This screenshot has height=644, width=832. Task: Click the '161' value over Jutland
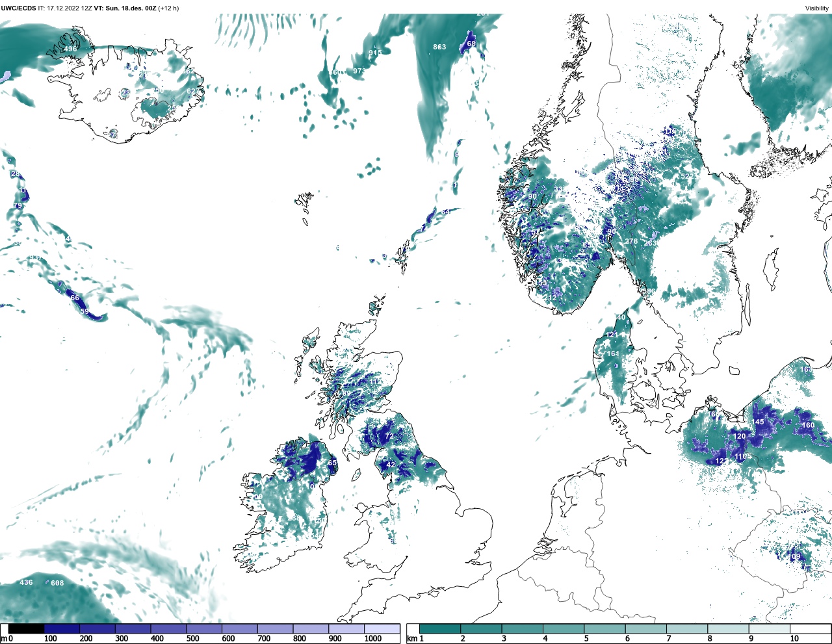(612, 354)
